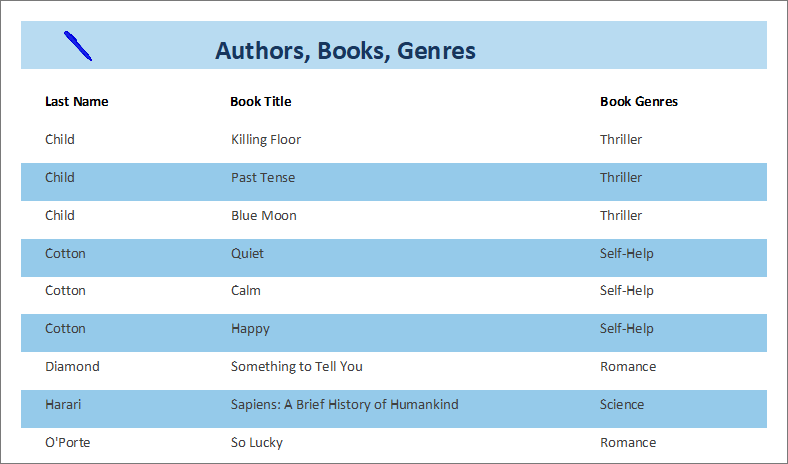Viewport: 788px width, 464px height.
Task: Click Thriller genre for Killing Floor
Action: tap(621, 139)
